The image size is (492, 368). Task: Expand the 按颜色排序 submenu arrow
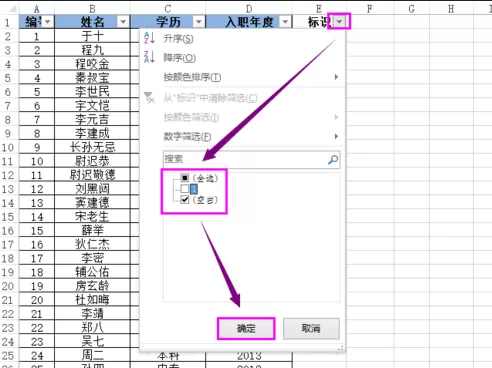(336, 77)
